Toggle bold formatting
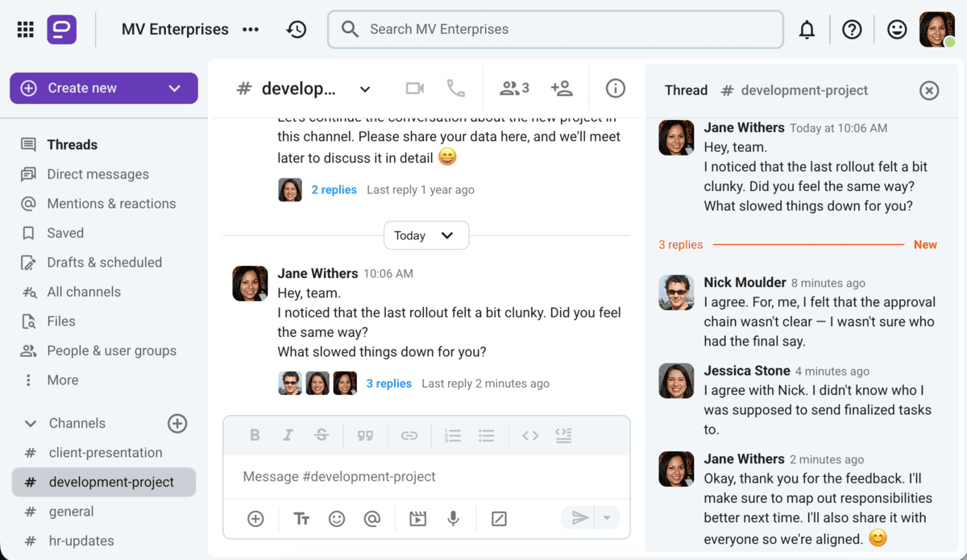The height and width of the screenshot is (560, 967). coord(255,435)
